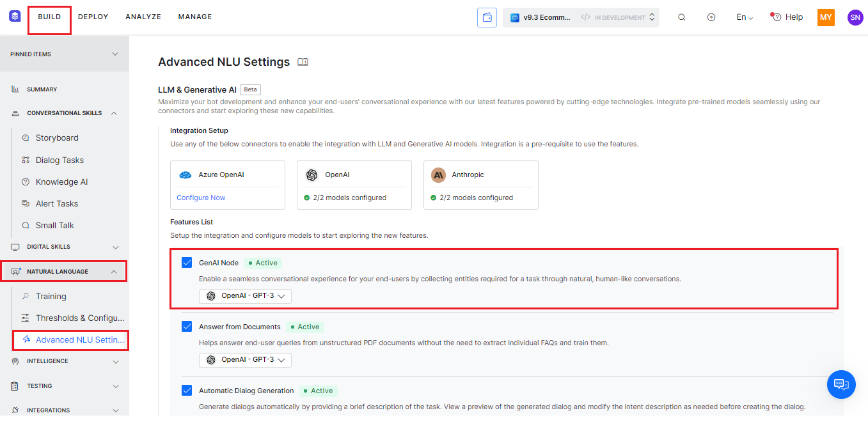The width and height of the screenshot is (868, 436).
Task: Open Answer from Documents model dropdown
Action: click(x=246, y=360)
